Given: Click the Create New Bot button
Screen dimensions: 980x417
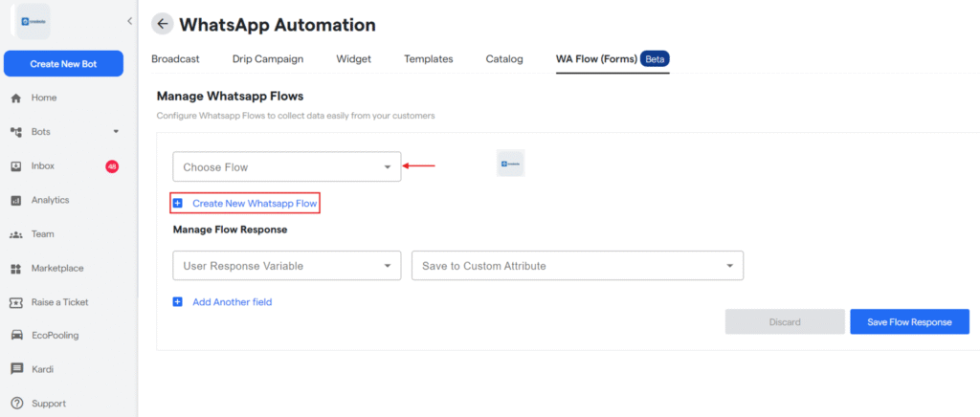Looking at the screenshot, I should click(x=63, y=64).
